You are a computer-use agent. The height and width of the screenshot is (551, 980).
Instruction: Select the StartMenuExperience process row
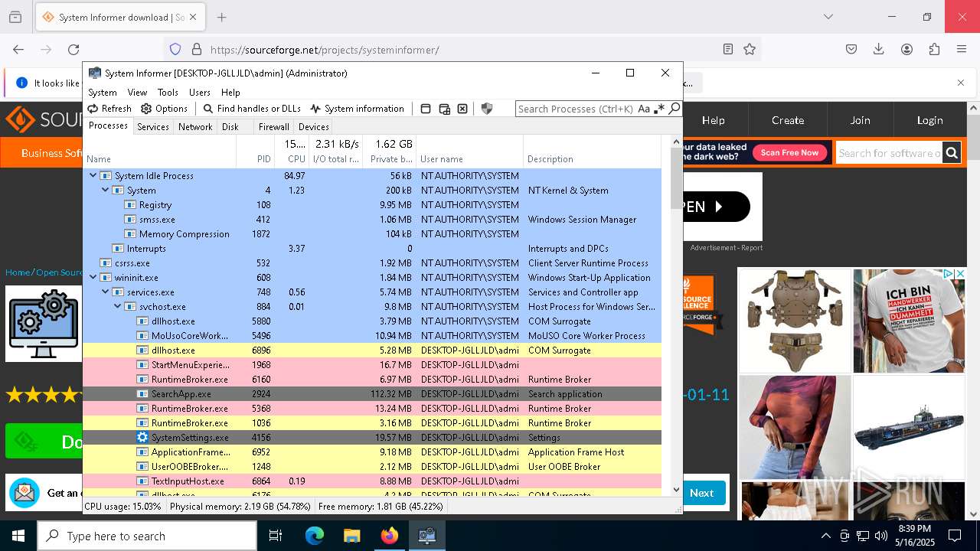pos(372,365)
